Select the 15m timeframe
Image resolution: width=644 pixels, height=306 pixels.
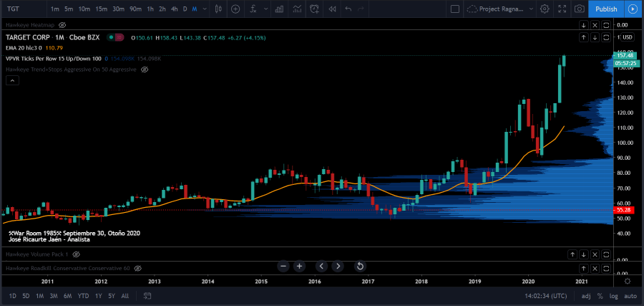pos(102,9)
